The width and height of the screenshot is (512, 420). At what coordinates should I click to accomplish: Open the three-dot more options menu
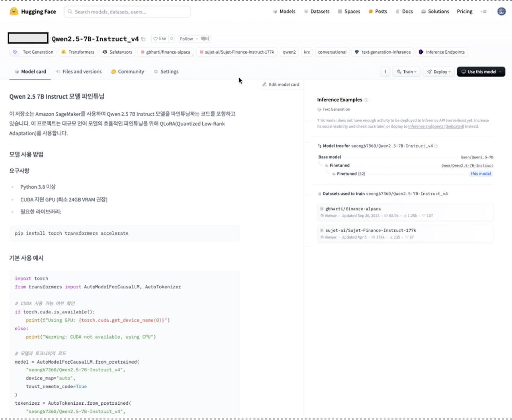tap(385, 72)
